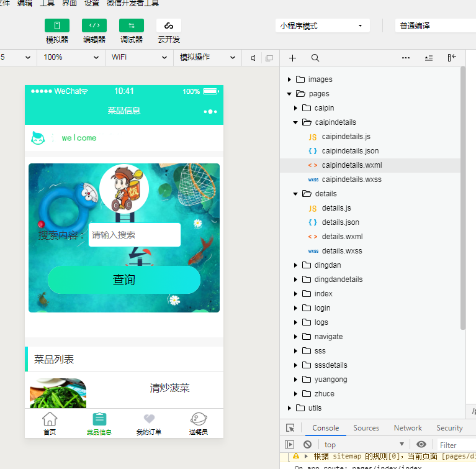Add new file with plus icon
476x469 pixels.
coord(292,58)
